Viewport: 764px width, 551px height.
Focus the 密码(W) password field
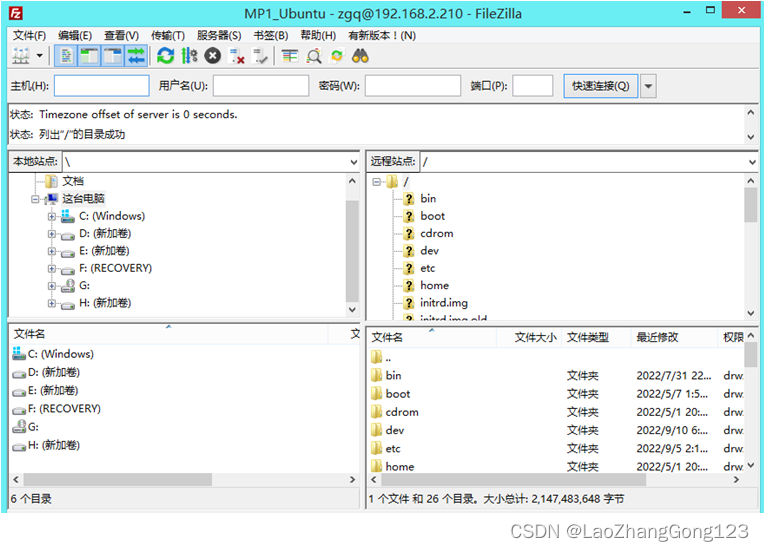tap(413, 86)
